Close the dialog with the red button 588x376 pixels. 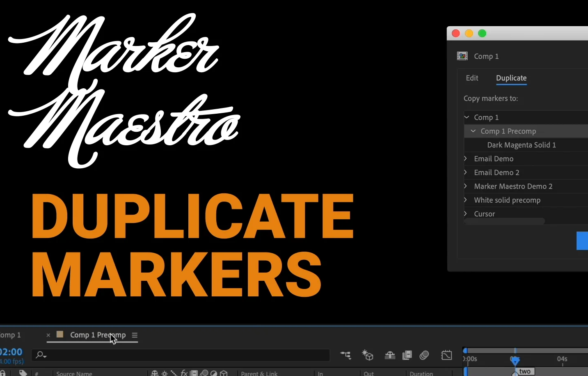pos(456,33)
